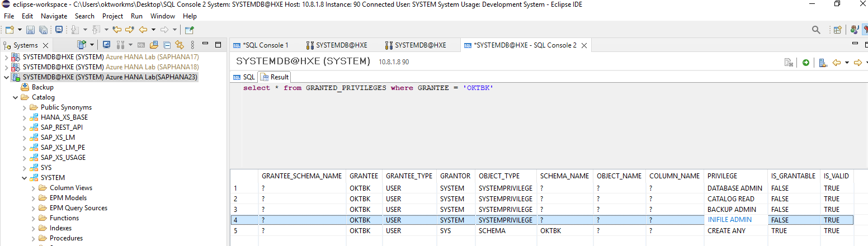Image resolution: width=868 pixels, height=246 pixels.
Task: Open the Project menu
Action: 113,16
